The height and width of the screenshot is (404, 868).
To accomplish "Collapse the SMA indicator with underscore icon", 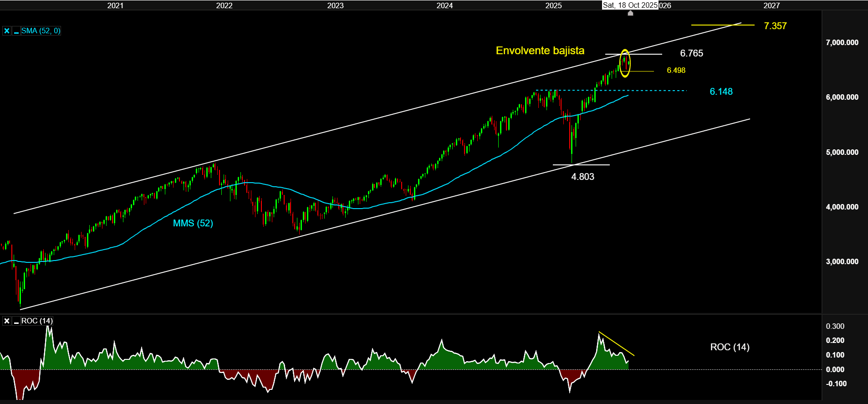I will [x=16, y=31].
